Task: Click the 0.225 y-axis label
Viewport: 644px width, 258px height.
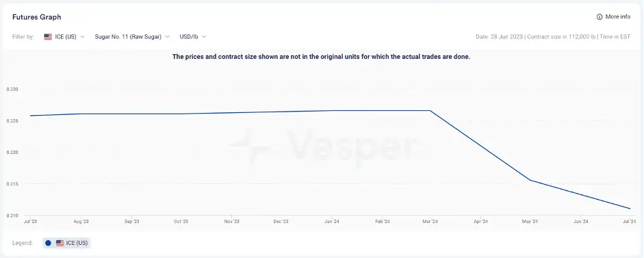Action: (x=13, y=120)
